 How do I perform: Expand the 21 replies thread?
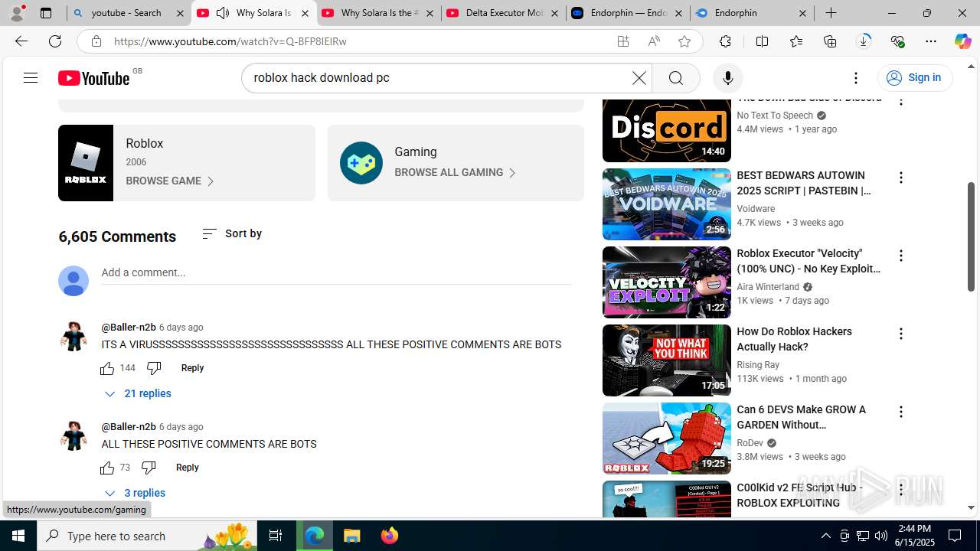coord(138,393)
